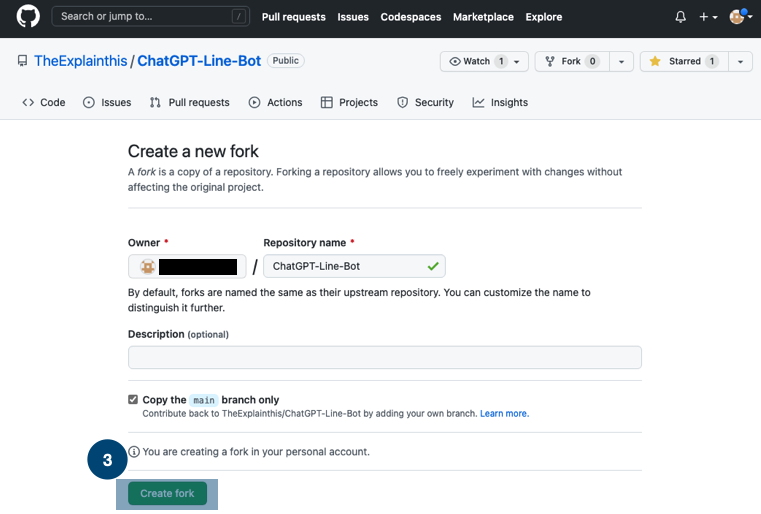This screenshot has height=514, width=761.
Task: Click the star icon in Starred button
Action: [655, 61]
